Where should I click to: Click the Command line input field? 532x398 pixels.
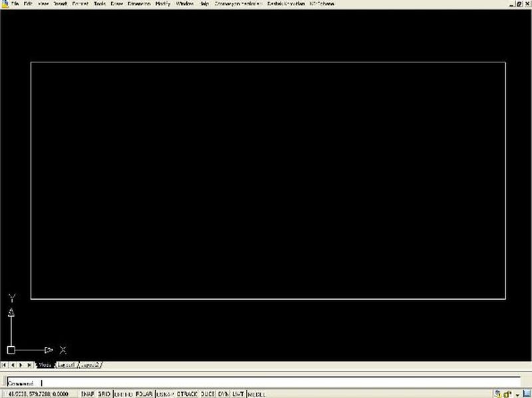(x=266, y=383)
